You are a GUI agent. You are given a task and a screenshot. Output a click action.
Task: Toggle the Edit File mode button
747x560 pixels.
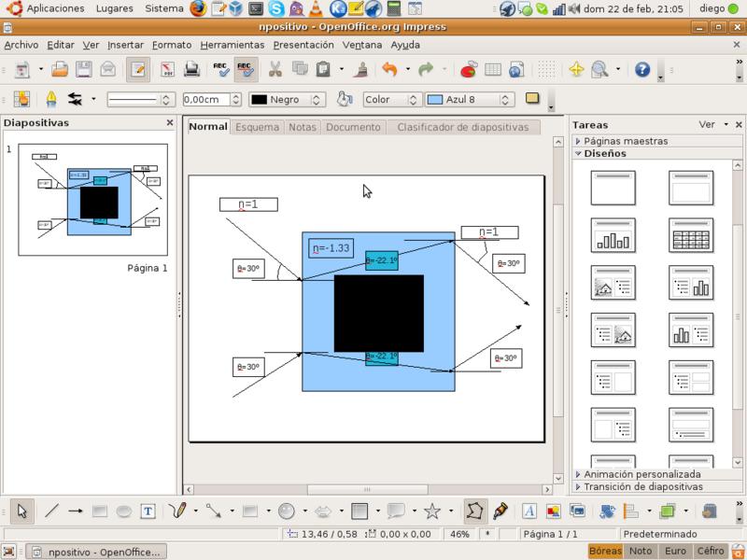pyautogui.click(x=137, y=69)
